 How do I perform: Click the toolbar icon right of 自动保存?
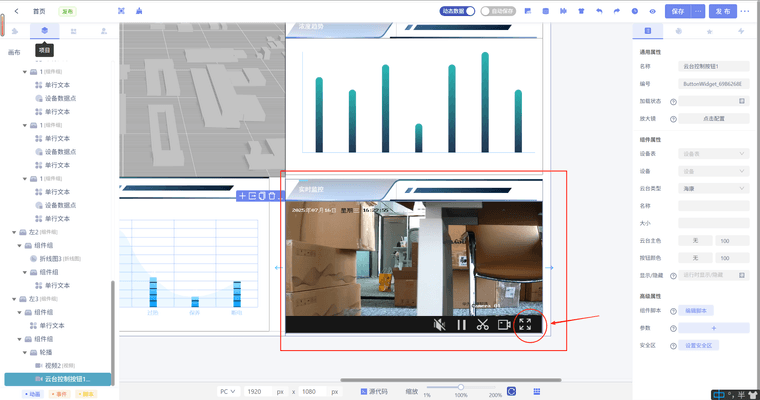click(x=528, y=11)
